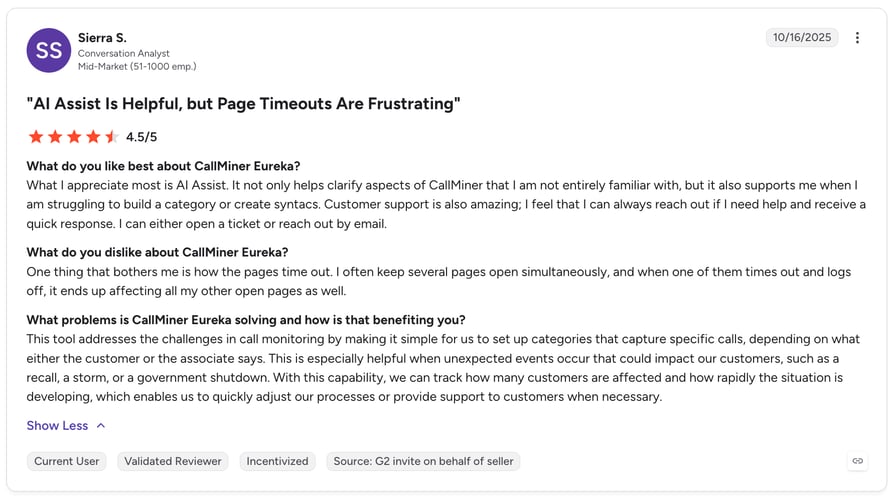Click Conversation Analyst job title

click(x=124, y=53)
